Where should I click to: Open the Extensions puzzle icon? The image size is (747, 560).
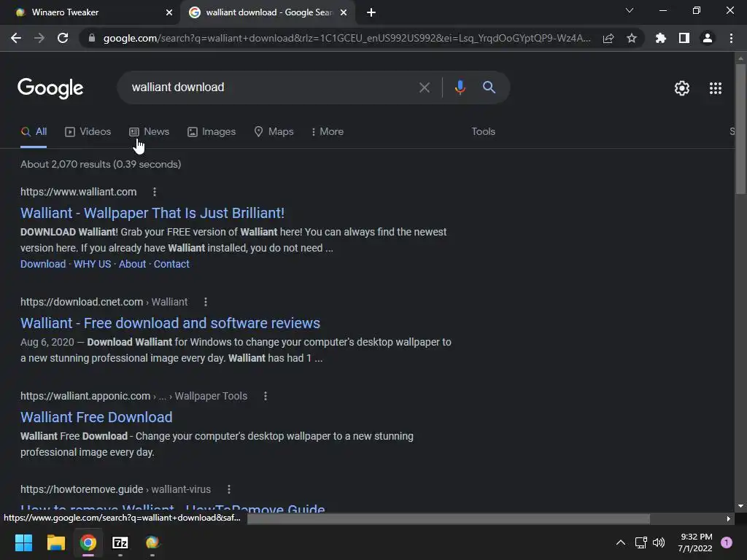click(x=660, y=38)
